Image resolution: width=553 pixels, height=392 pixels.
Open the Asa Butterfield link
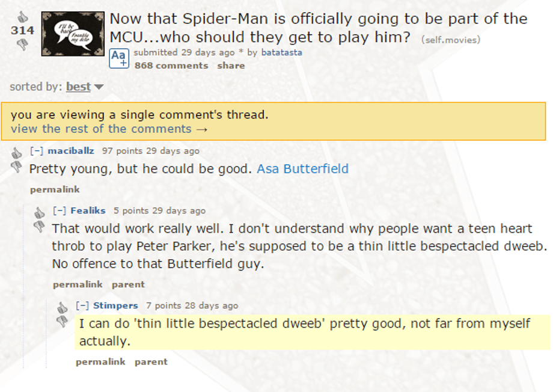click(302, 169)
